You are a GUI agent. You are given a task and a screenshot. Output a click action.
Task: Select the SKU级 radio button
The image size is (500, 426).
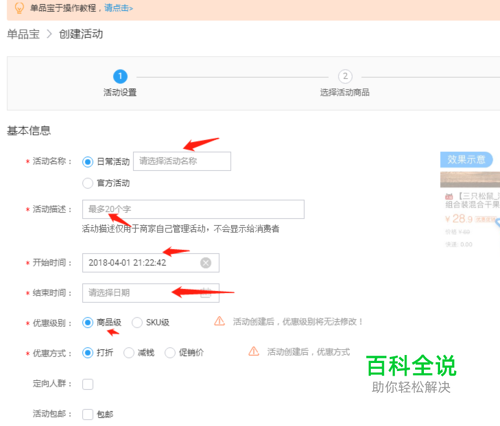coord(137,322)
